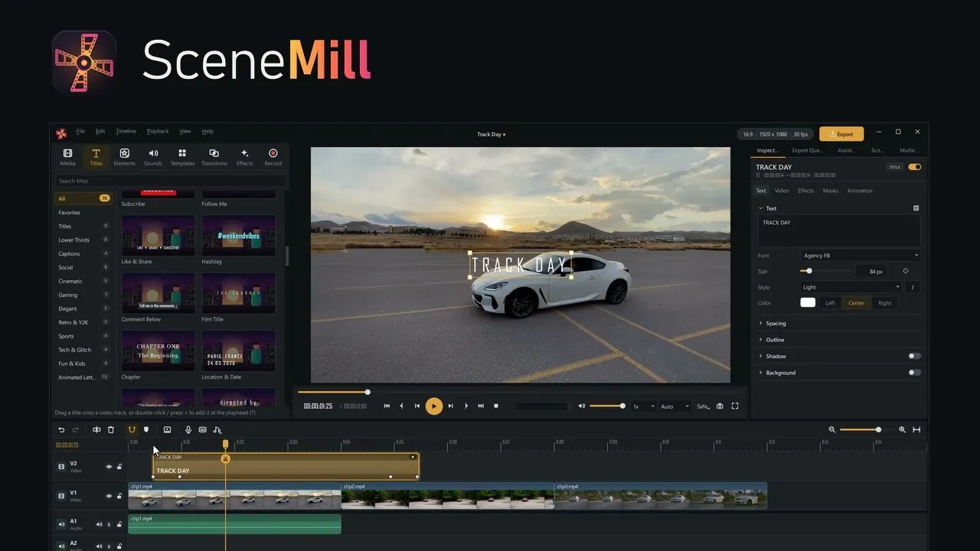Click the undo arrow in timeline toolbar
980x551 pixels.
point(61,430)
